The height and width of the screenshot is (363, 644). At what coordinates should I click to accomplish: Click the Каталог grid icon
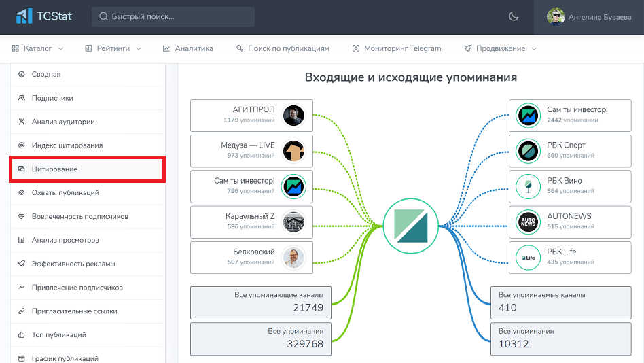click(x=16, y=48)
